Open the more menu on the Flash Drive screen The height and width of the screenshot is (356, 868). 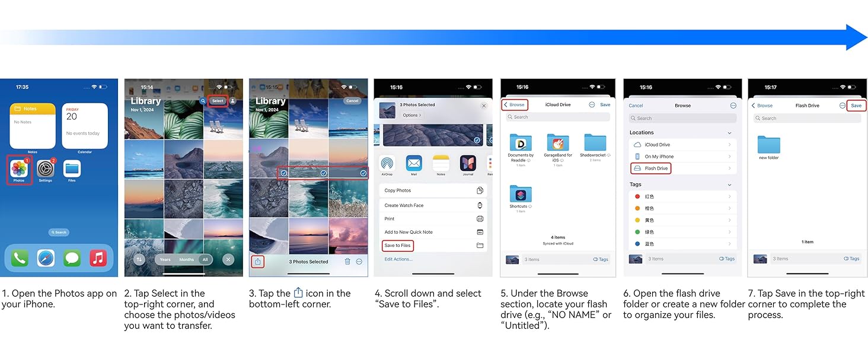(843, 106)
